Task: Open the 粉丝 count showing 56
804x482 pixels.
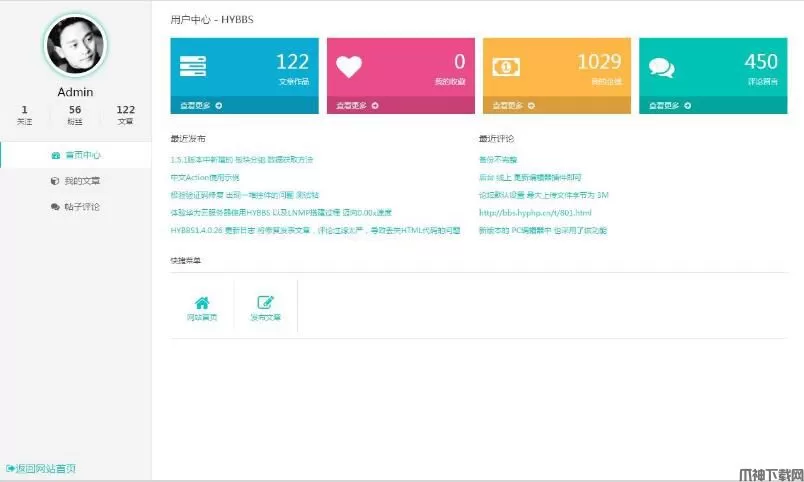Action: (75, 115)
